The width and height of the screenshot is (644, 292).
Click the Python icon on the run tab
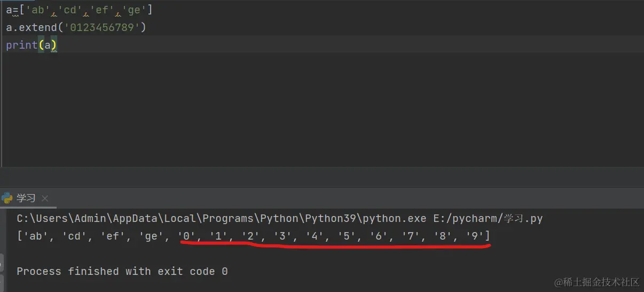7,198
